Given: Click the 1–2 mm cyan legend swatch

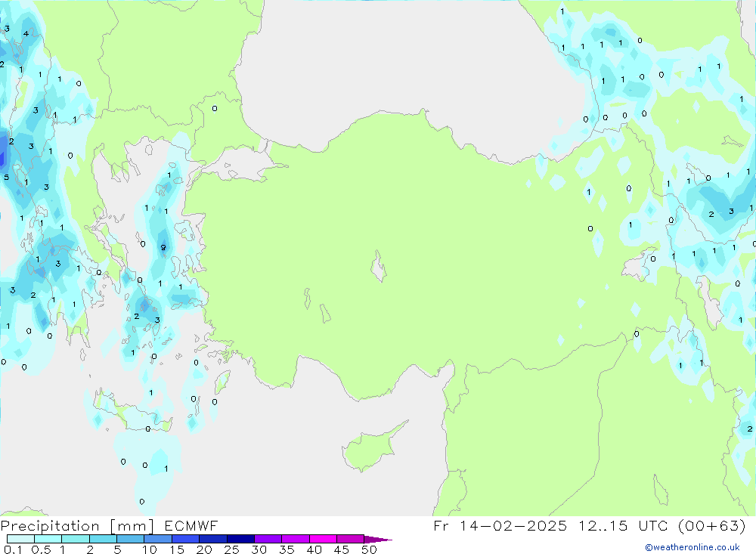Looking at the screenshot, I should click(76, 539).
